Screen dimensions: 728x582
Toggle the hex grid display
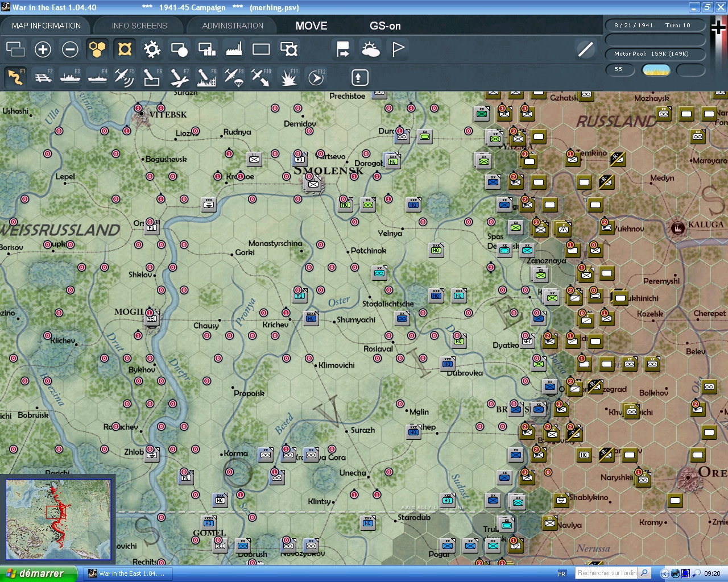point(97,49)
